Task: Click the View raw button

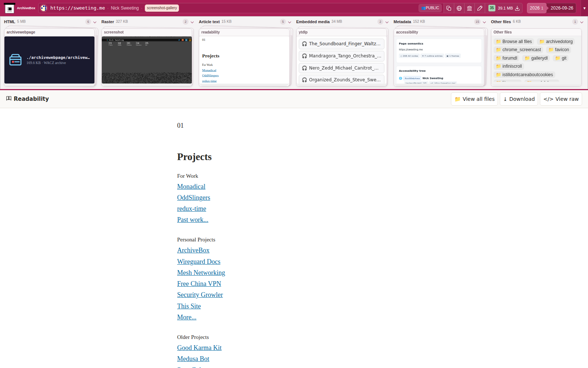Action: pyautogui.click(x=561, y=99)
